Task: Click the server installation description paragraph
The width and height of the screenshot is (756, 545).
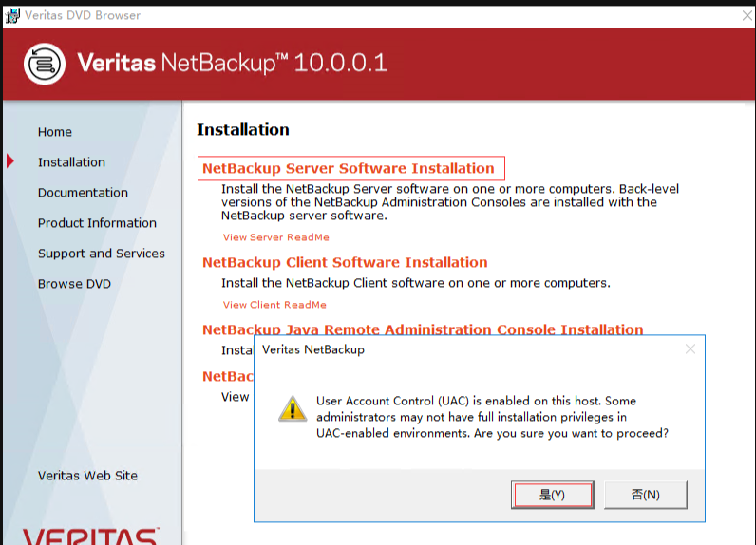Action: point(450,202)
